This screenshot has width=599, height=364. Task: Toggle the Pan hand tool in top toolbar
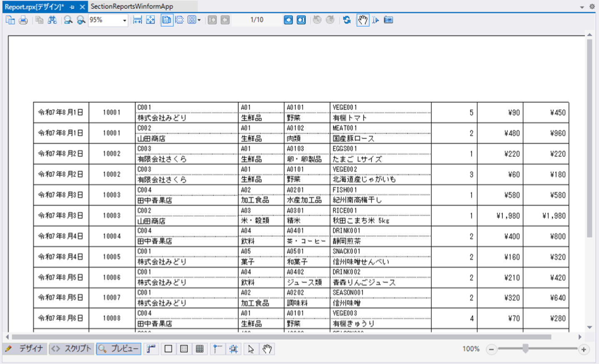click(x=363, y=20)
